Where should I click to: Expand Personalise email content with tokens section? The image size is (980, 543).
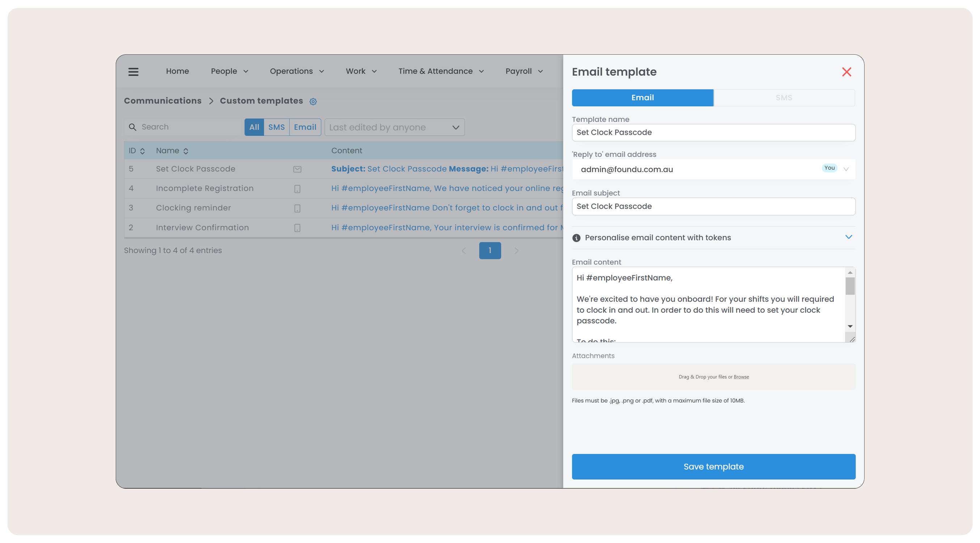[x=848, y=237]
